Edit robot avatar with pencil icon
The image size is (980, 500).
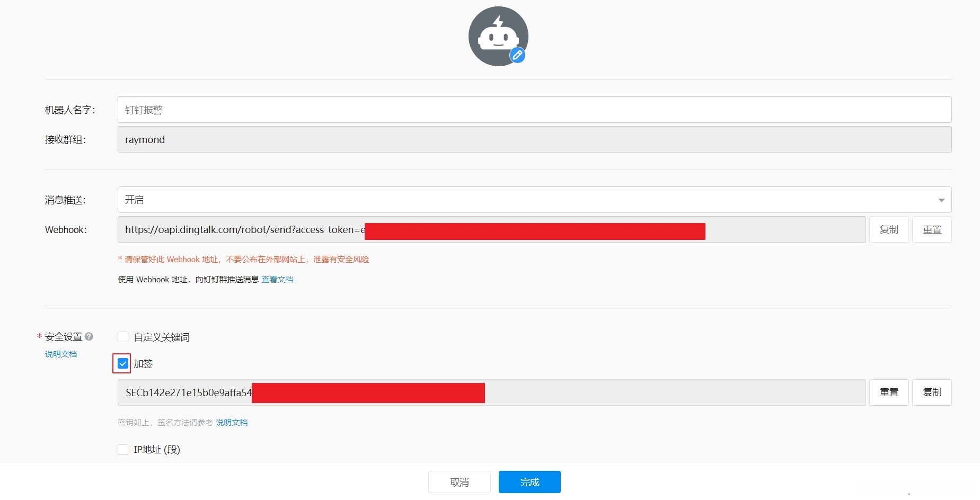[517, 55]
